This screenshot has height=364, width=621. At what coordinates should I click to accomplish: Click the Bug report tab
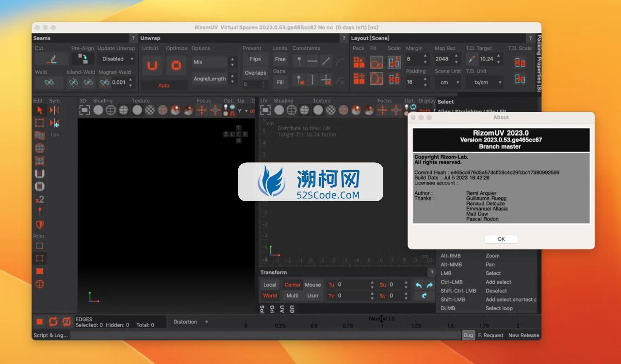tap(468, 335)
